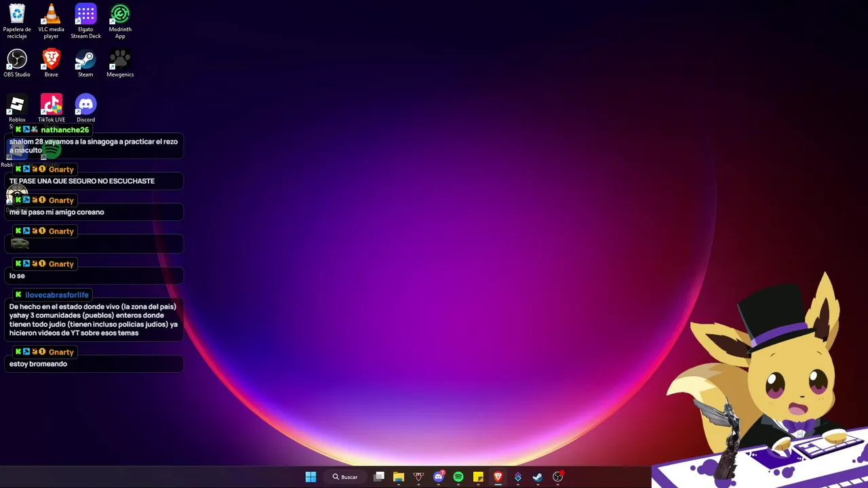Open the Windows Start menu
Screen dimensions: 868x488
tap(311, 476)
